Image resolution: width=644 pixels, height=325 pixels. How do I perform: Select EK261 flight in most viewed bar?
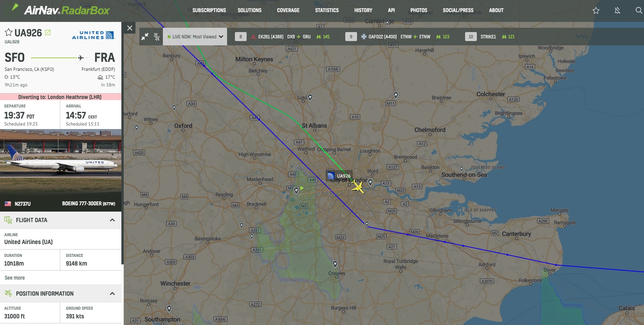(282, 37)
